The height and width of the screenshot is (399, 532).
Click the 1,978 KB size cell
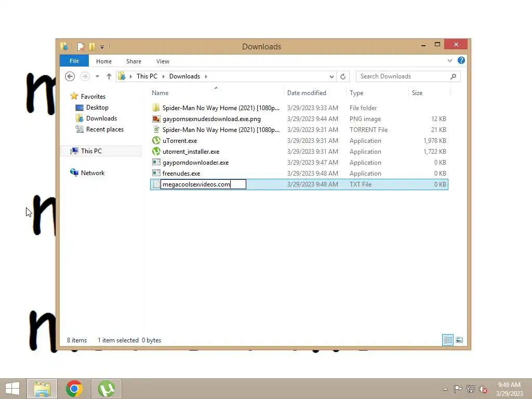click(x=435, y=141)
